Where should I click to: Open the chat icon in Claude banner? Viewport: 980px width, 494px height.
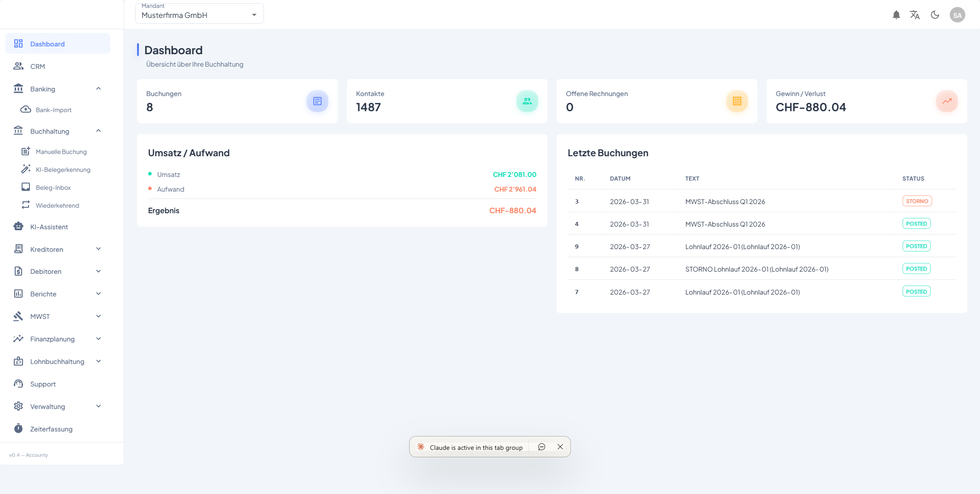pos(542,447)
